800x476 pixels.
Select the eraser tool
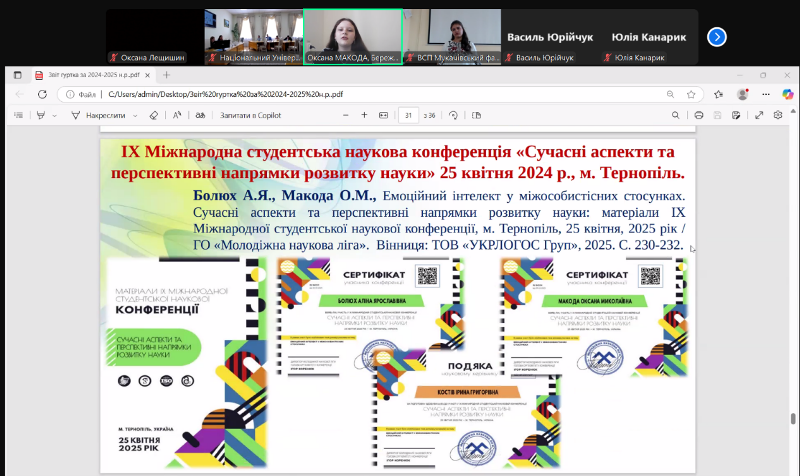(x=153, y=115)
